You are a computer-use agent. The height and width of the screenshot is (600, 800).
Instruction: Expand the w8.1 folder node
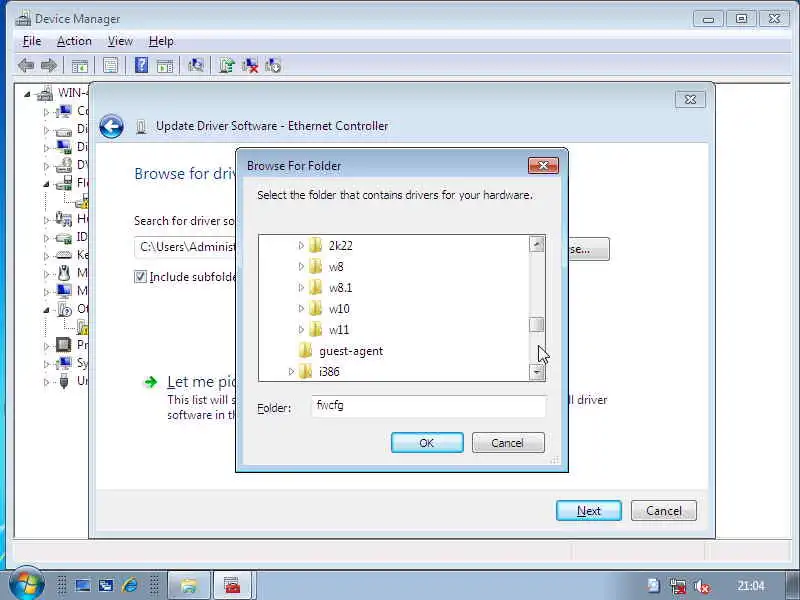[x=301, y=287]
